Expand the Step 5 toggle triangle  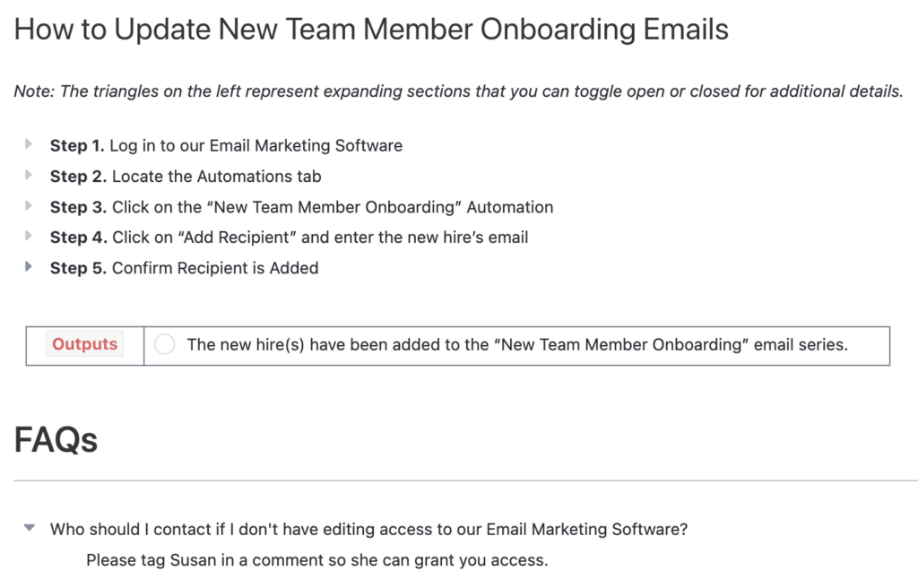(28, 266)
